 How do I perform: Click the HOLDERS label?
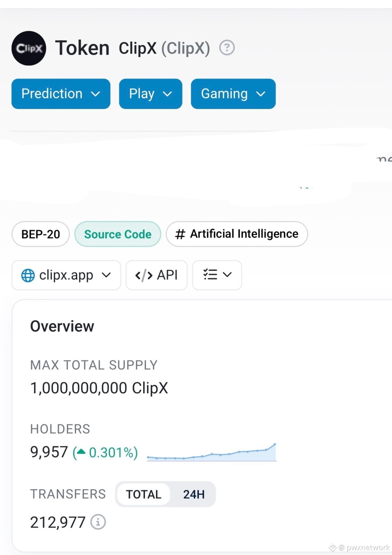(x=60, y=429)
